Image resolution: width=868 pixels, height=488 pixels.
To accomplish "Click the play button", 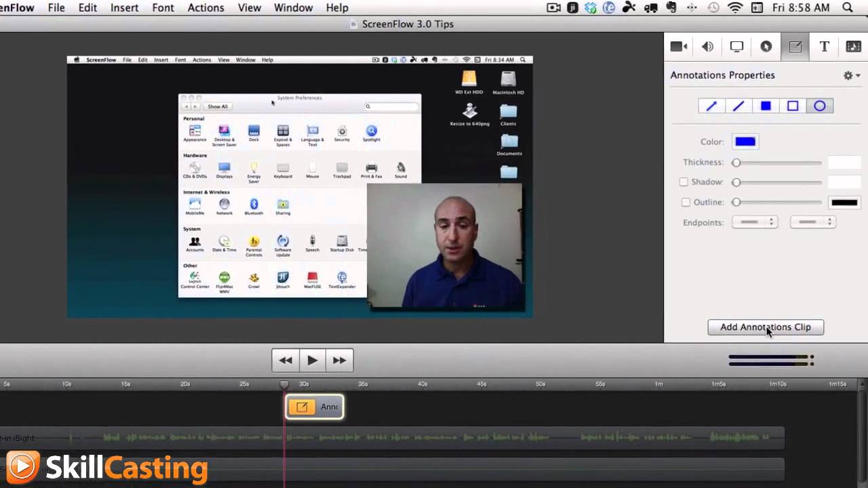I will [313, 360].
